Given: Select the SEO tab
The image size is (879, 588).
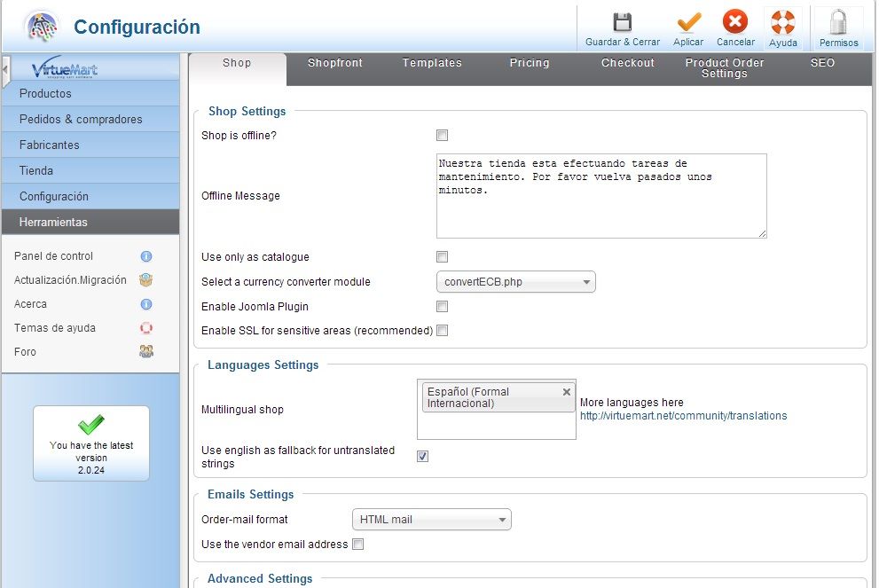Looking at the screenshot, I should pyautogui.click(x=822, y=63).
